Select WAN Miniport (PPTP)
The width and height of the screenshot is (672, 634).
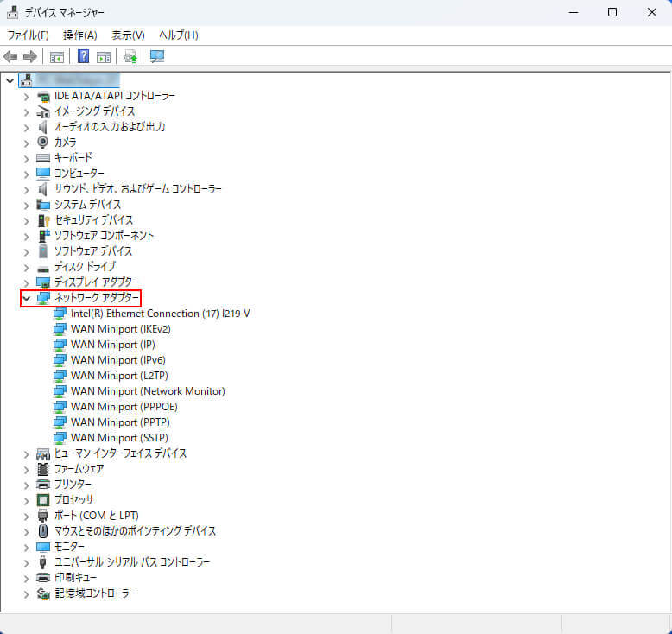120,422
